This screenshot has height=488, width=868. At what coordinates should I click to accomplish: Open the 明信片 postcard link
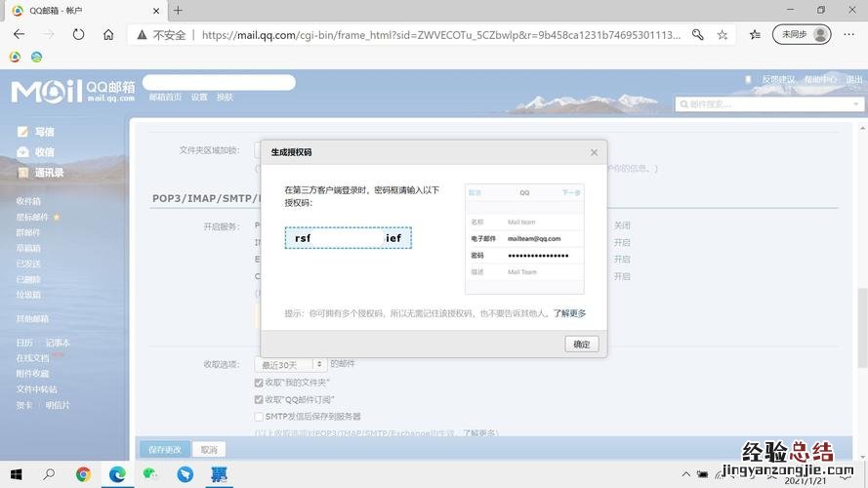(x=58, y=405)
